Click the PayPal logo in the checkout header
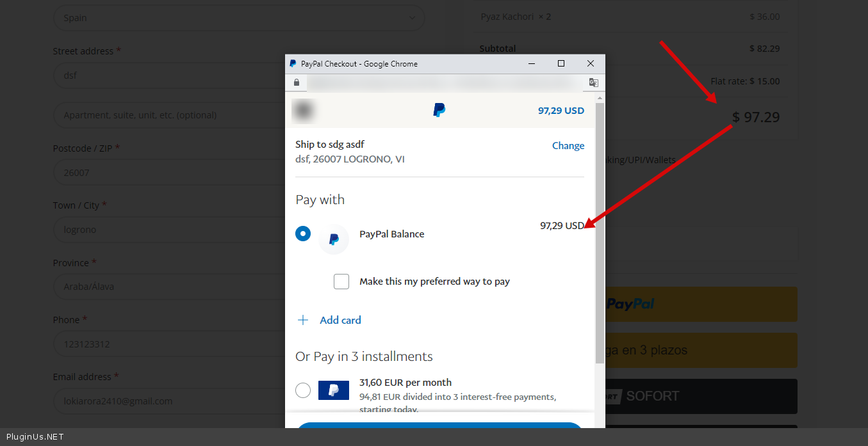The image size is (868, 446). [439, 110]
